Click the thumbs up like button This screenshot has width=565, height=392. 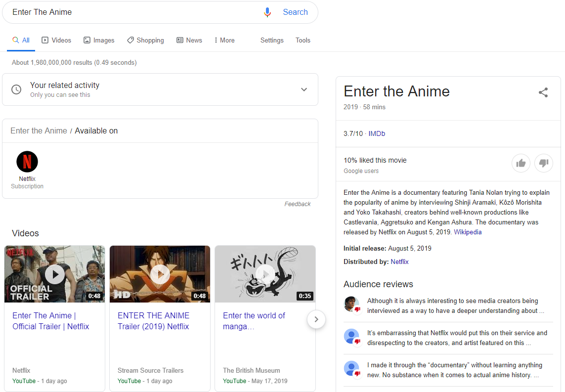click(x=521, y=163)
